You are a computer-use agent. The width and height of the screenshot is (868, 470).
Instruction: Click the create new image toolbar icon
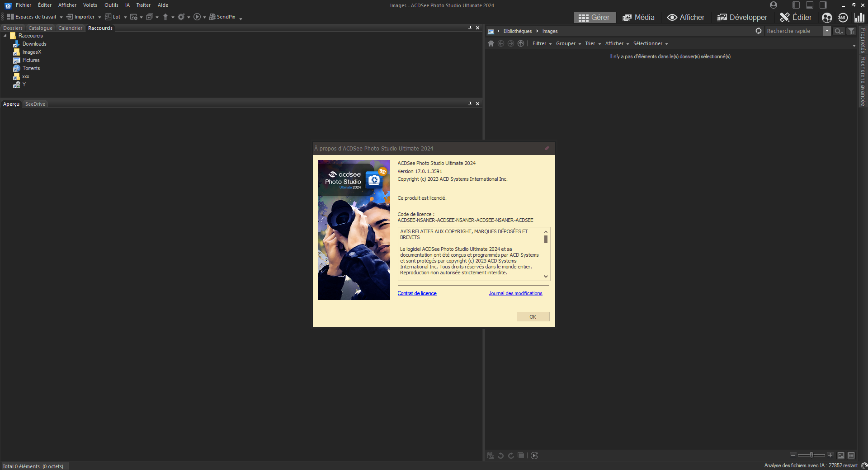click(x=134, y=17)
